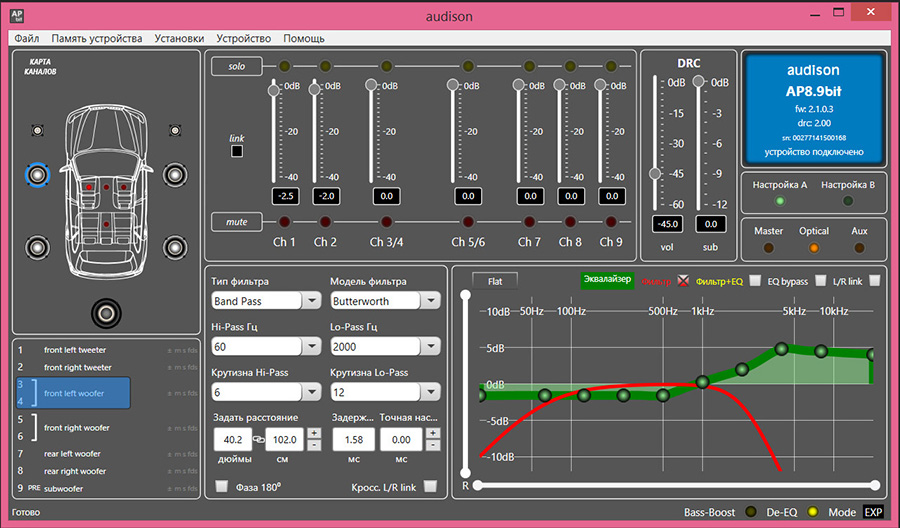Enable the Фаза 180° checkbox

(222, 487)
